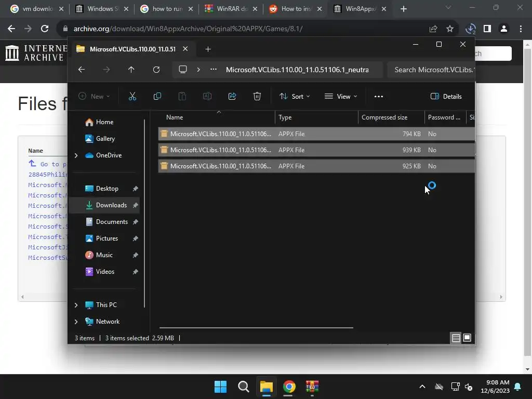Viewport: 532px width, 399px height.
Task: Add a new File Explorer tab
Action: [208, 49]
